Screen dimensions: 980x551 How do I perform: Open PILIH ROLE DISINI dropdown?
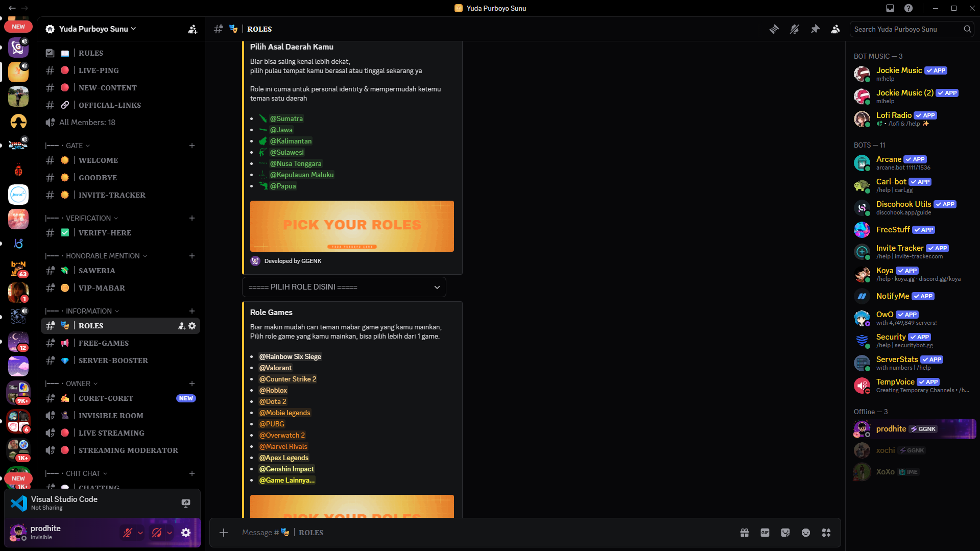tap(344, 287)
